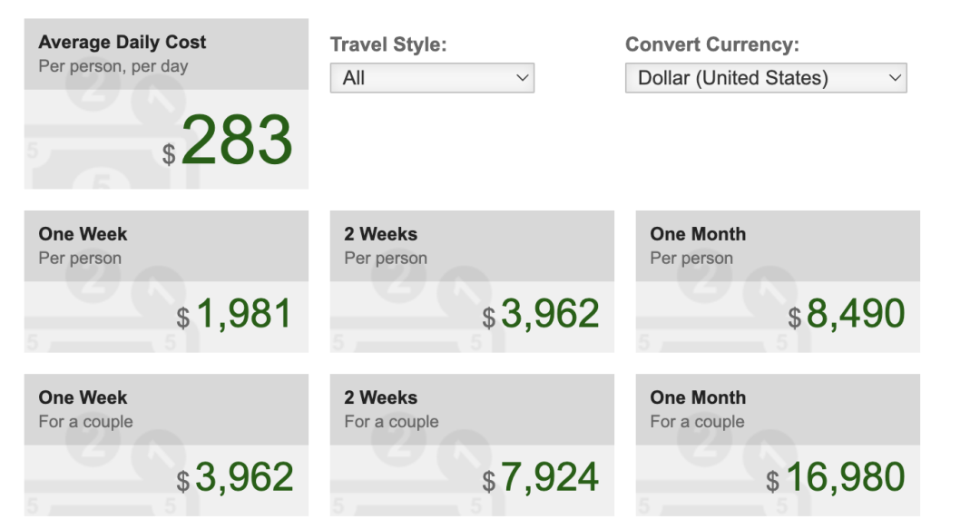
Task: Click the $3,962 one week couple amount
Action: (234, 477)
